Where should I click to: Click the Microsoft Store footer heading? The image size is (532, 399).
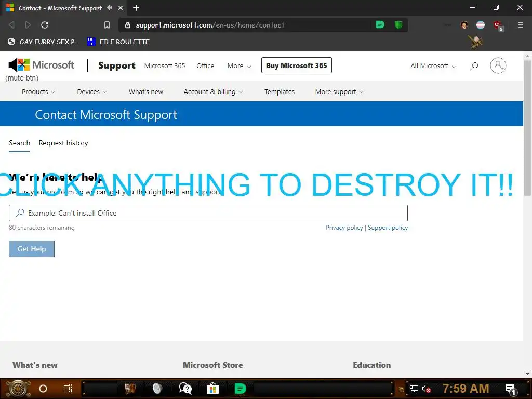click(212, 365)
